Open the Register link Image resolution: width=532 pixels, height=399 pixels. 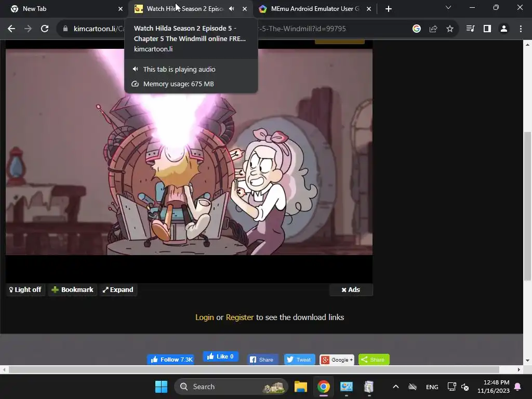coord(240,317)
